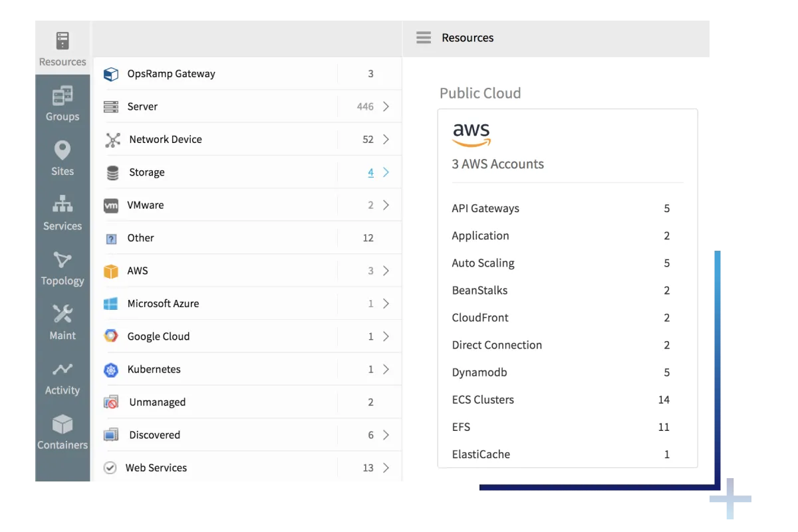This screenshot has height=532, width=798.
Task: Click the hamburger menu icon beside Resources
Action: pyautogui.click(x=424, y=37)
